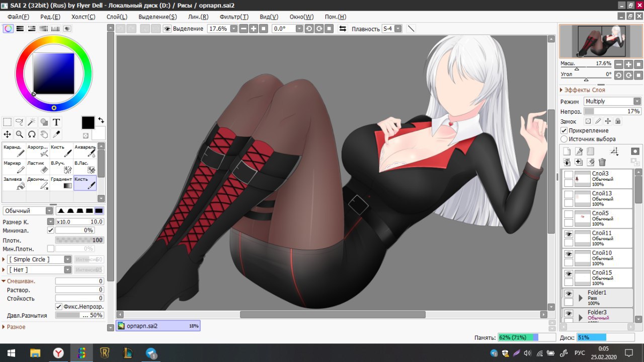Image resolution: width=644 pixels, height=362 pixels.
Task: Choose the Маркер tool
Action: 14,167
